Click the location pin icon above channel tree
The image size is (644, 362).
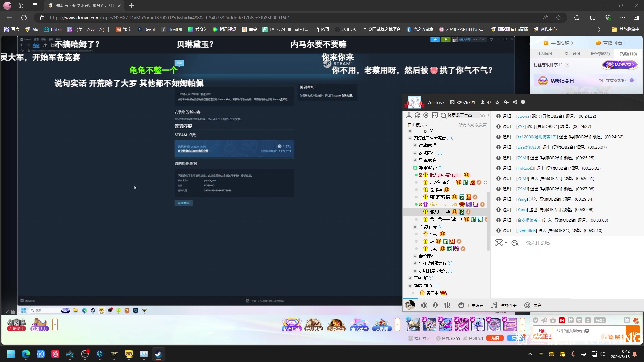point(426,115)
